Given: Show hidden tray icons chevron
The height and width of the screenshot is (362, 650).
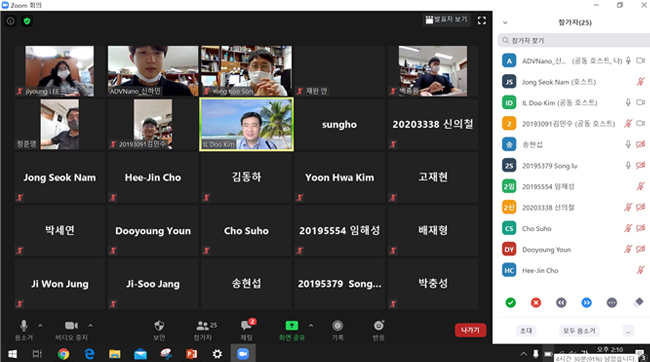Looking at the screenshot, I should click(x=524, y=354).
